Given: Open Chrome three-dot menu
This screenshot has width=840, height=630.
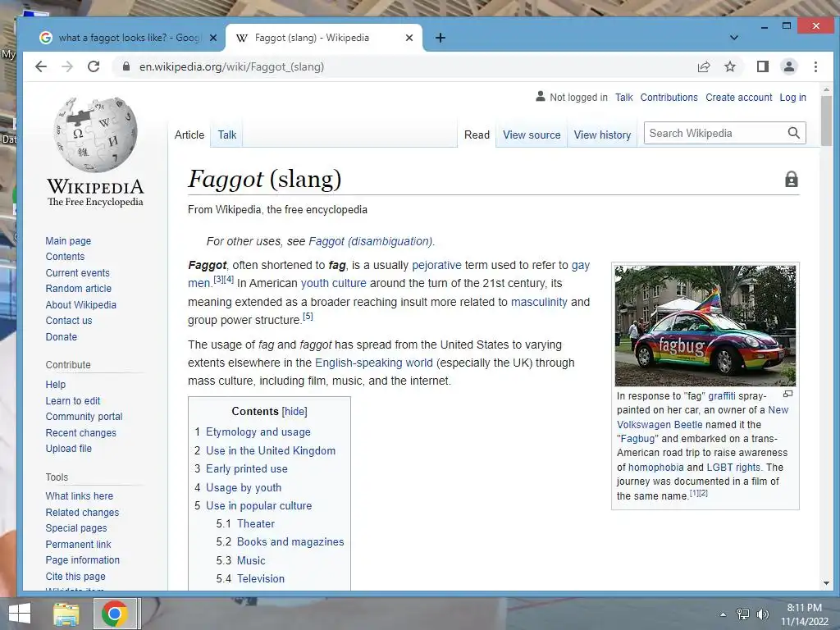Looking at the screenshot, I should tap(815, 66).
